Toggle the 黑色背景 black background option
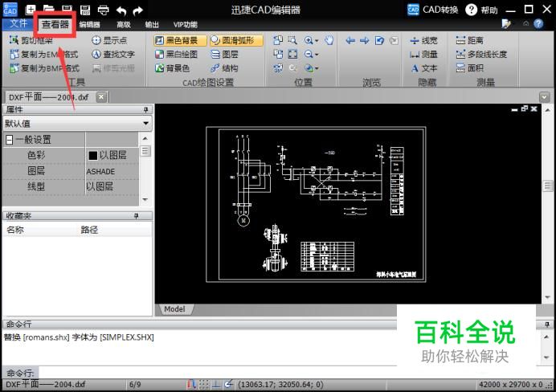556x392 pixels. pyautogui.click(x=181, y=40)
